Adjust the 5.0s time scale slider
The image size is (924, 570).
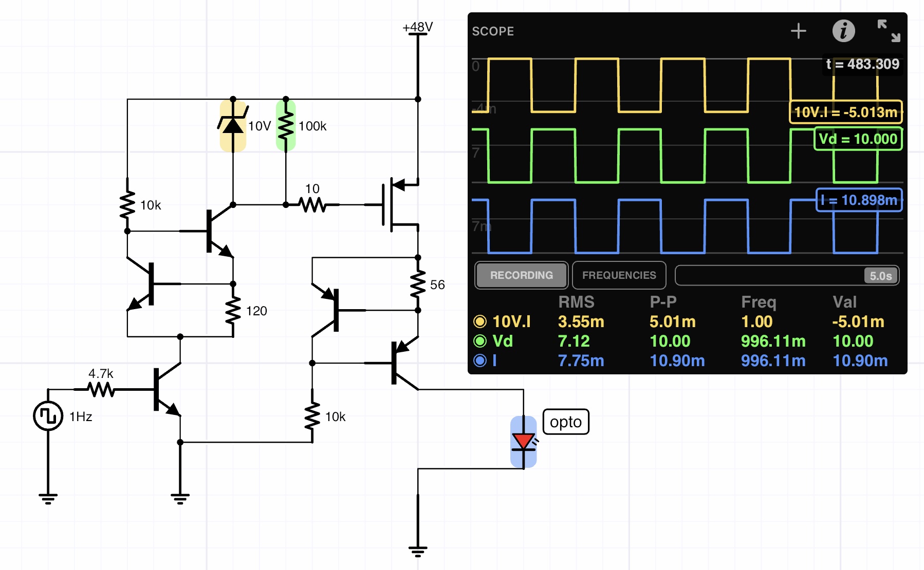click(x=787, y=275)
